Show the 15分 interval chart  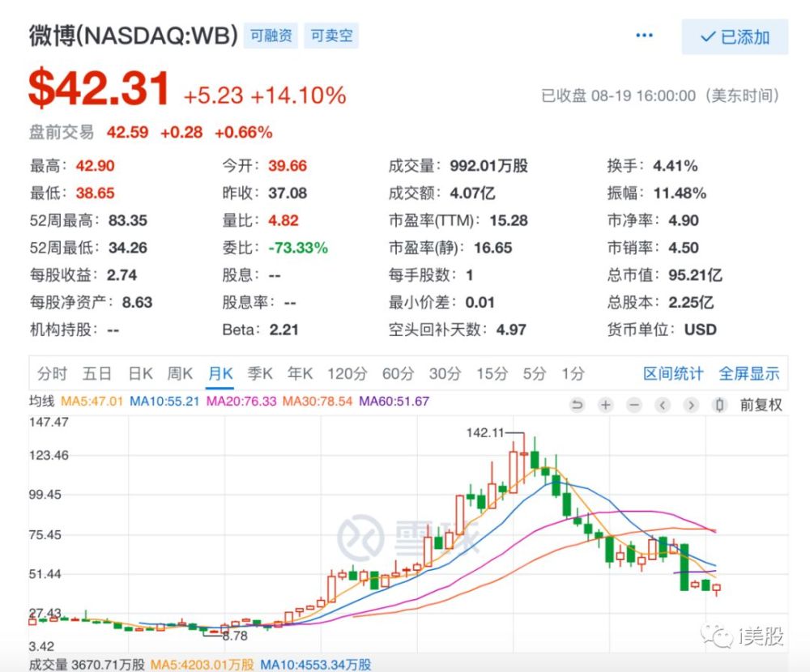pyautogui.click(x=492, y=373)
